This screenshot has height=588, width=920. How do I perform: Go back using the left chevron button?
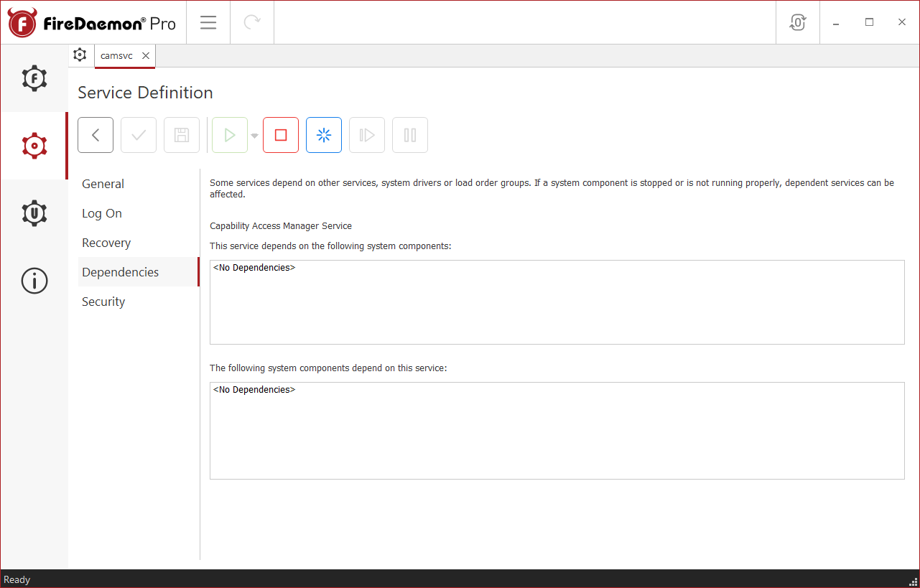click(96, 135)
